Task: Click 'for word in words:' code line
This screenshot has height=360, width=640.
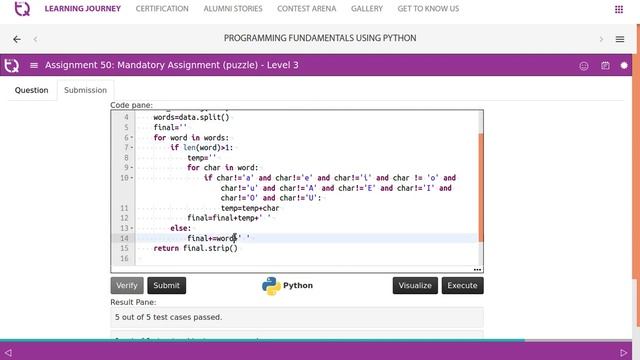Action: (x=191, y=138)
